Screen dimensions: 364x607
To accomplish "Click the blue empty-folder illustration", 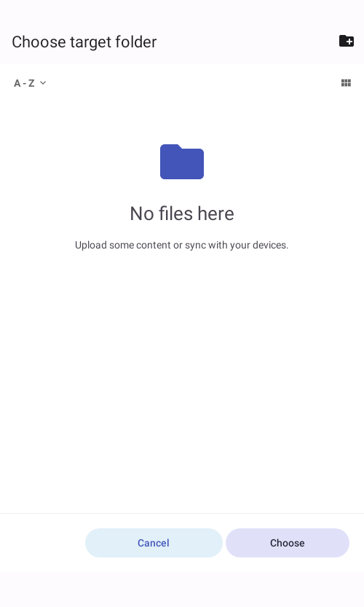I will [x=182, y=162].
